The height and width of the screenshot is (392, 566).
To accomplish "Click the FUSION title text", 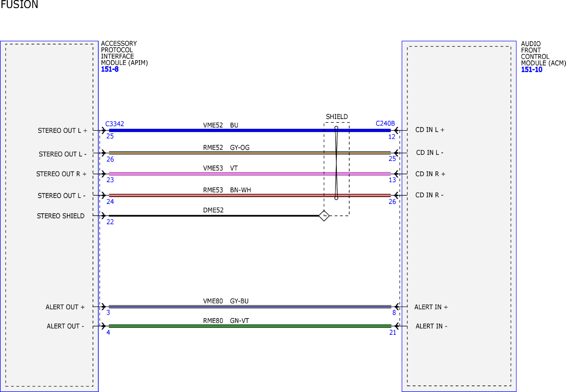I will point(19,5).
